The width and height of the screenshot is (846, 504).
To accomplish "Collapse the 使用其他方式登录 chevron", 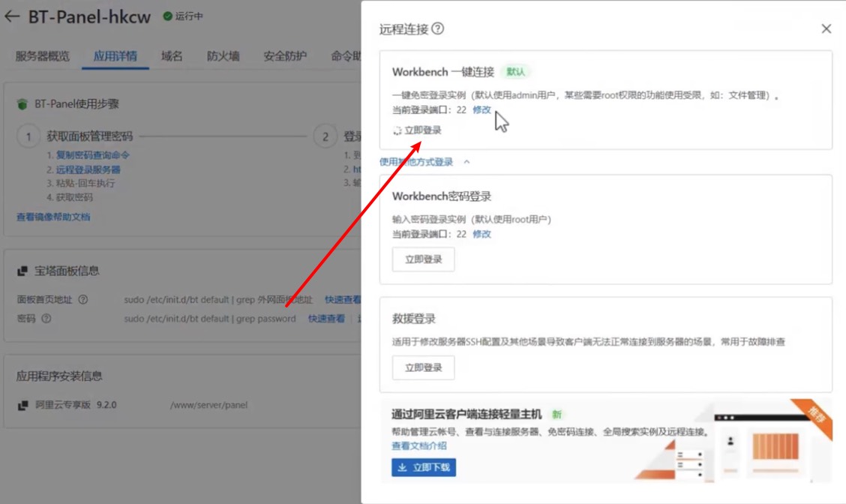I will (x=466, y=162).
